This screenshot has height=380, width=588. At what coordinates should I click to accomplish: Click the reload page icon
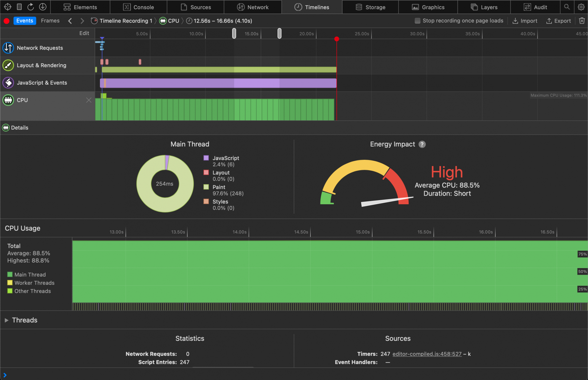31,7
